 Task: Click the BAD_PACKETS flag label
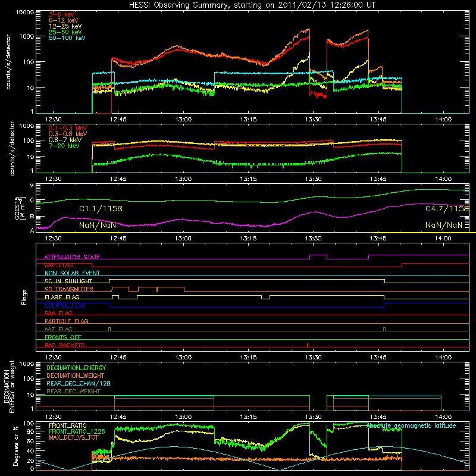tap(65, 345)
